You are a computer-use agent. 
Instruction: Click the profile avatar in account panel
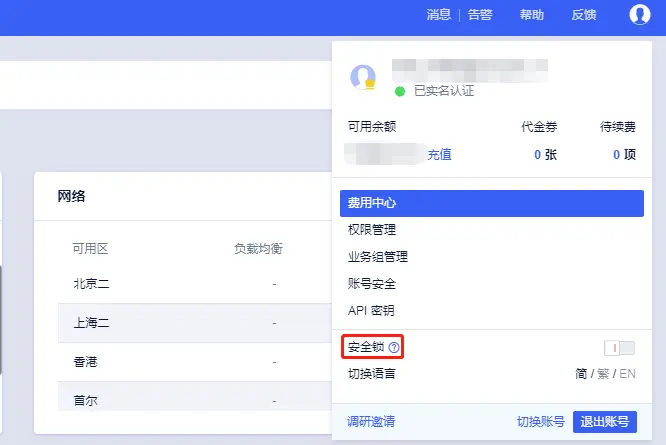click(363, 77)
